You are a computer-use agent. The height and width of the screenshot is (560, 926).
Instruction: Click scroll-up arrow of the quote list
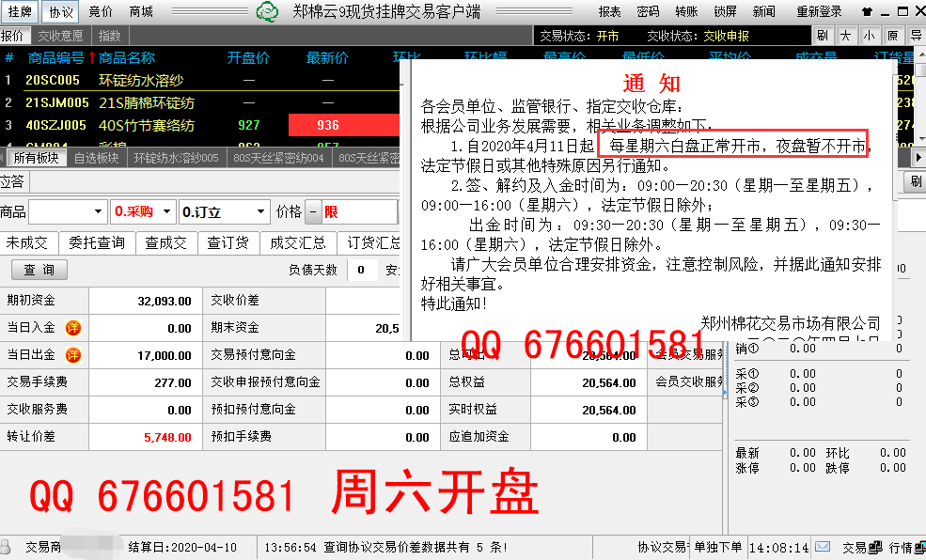click(x=920, y=54)
